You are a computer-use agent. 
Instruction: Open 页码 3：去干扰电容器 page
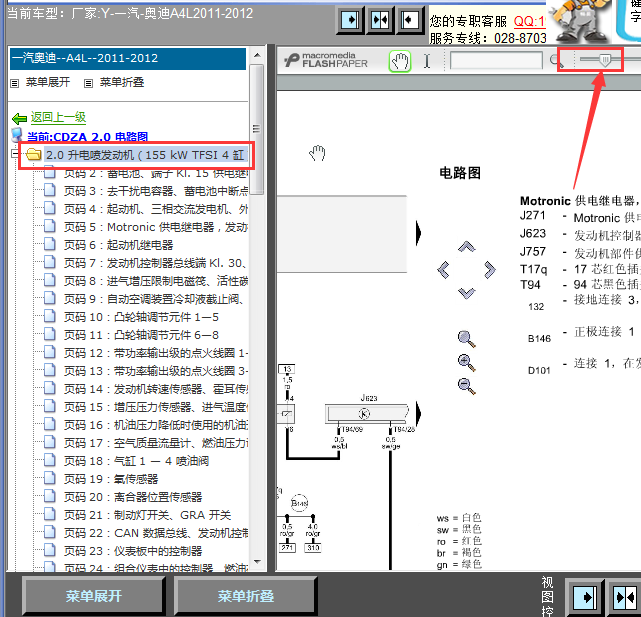(x=157, y=191)
